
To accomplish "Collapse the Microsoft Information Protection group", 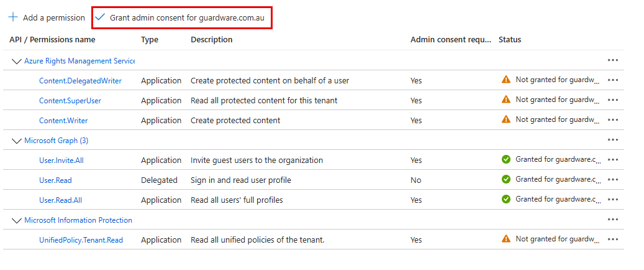I will click(x=16, y=220).
